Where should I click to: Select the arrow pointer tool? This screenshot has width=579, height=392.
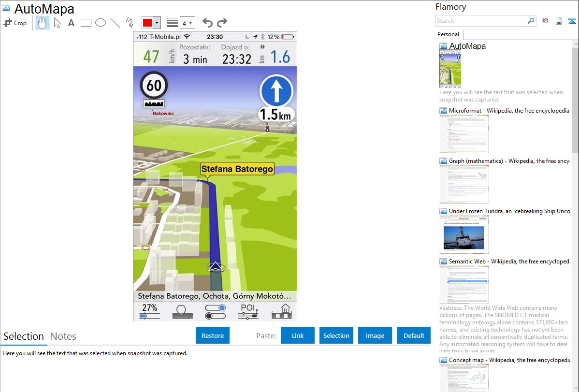click(x=57, y=23)
